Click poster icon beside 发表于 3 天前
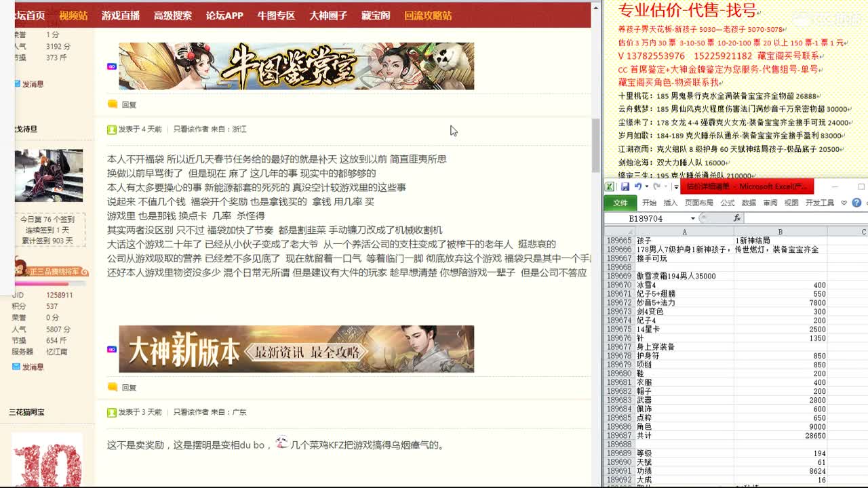868x488 pixels. click(x=111, y=411)
